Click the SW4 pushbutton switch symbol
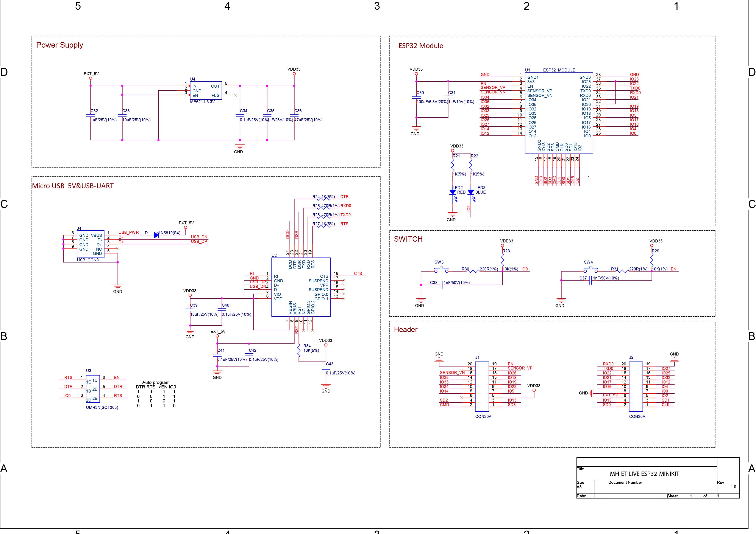756x534 pixels. 591,269
